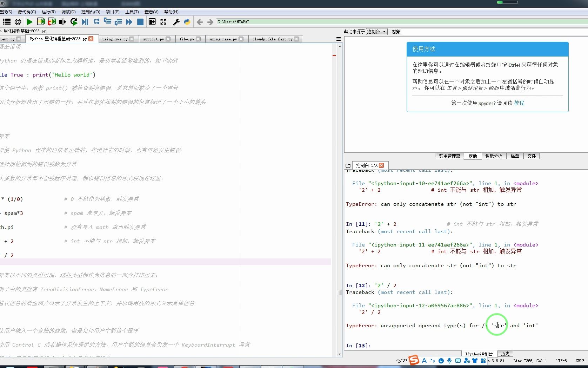Open preferences wrench icon
Viewport: 588px width, 368px height.
(x=176, y=22)
